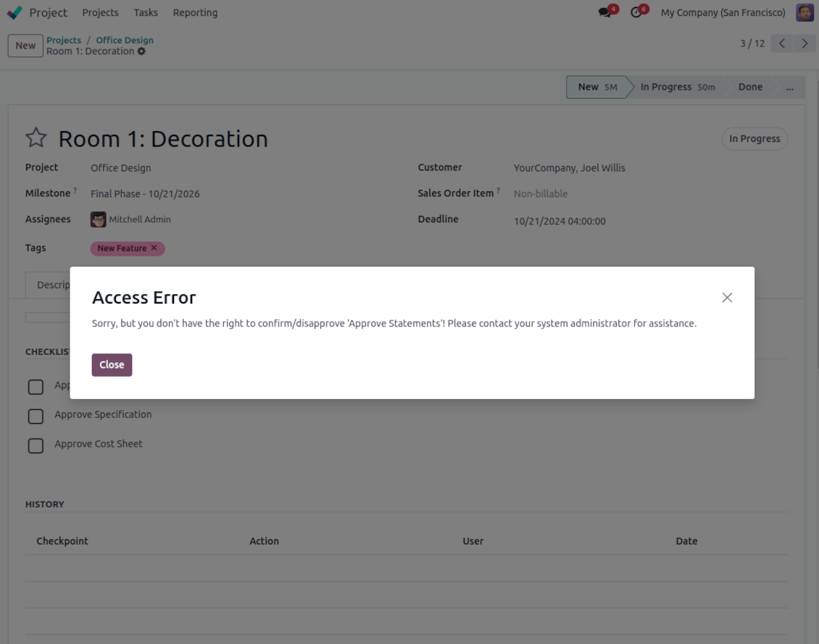Toggle the first checklist checkbox
Viewport: 819px width, 644px height.
click(x=36, y=387)
